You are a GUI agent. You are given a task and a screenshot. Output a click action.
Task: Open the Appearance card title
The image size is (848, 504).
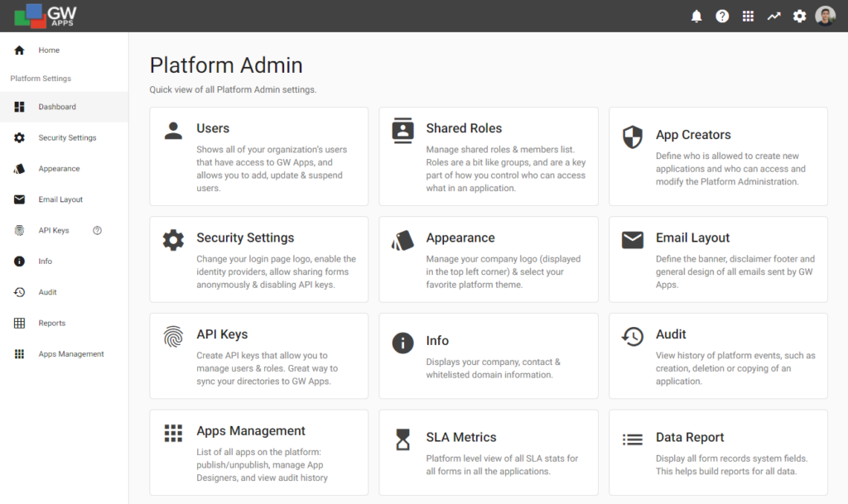[x=460, y=238]
